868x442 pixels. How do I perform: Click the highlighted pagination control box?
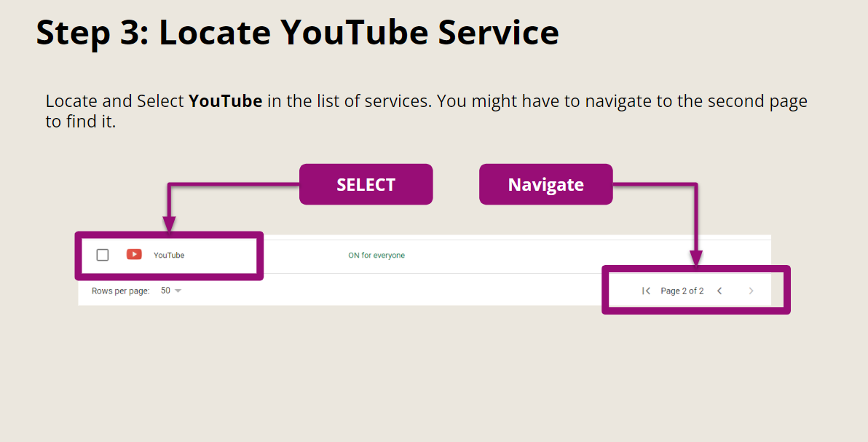tap(695, 289)
